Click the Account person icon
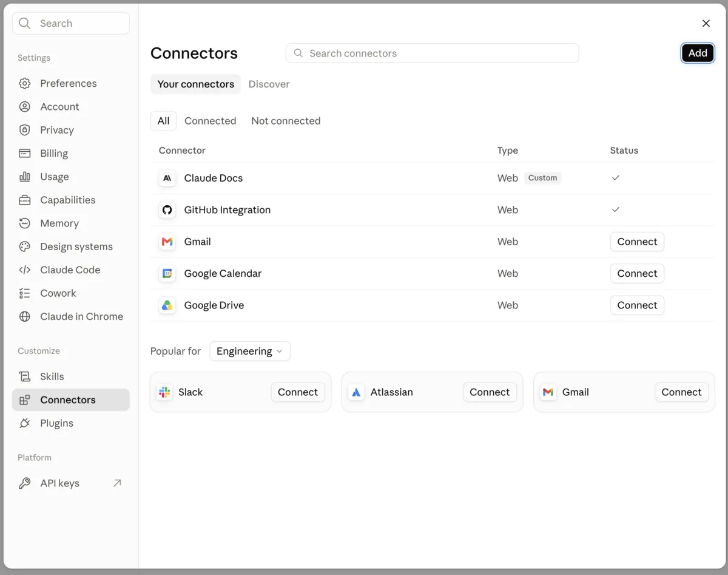The width and height of the screenshot is (728, 575). (x=25, y=107)
